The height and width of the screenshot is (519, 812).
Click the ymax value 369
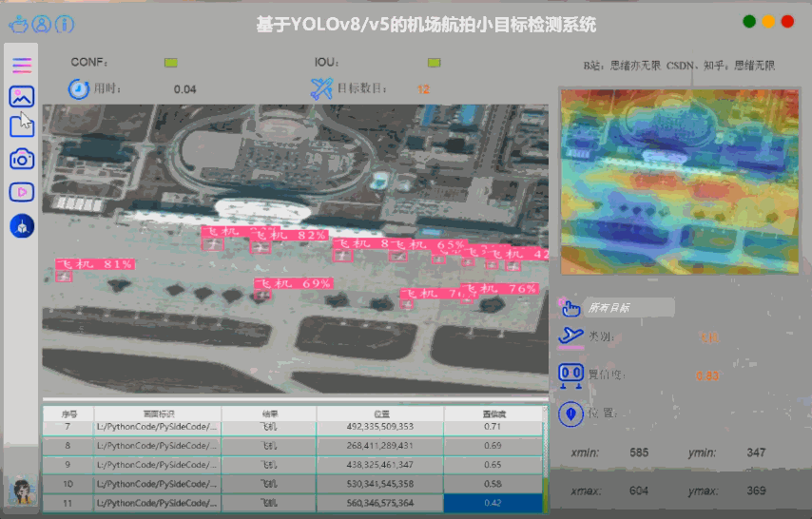[x=756, y=490]
